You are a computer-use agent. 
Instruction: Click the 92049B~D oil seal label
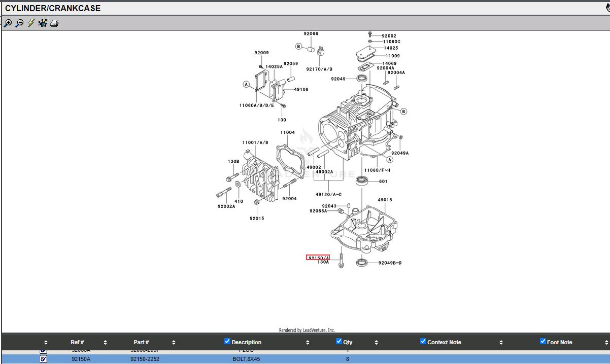click(390, 263)
